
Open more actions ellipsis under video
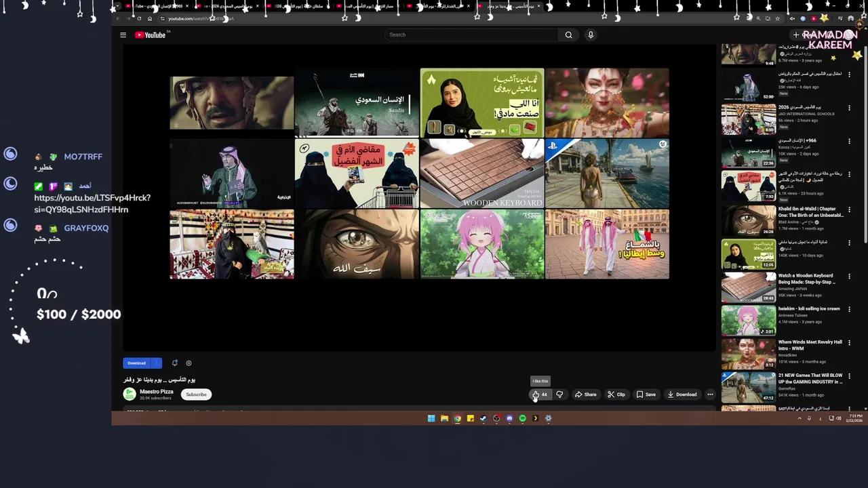pos(710,394)
